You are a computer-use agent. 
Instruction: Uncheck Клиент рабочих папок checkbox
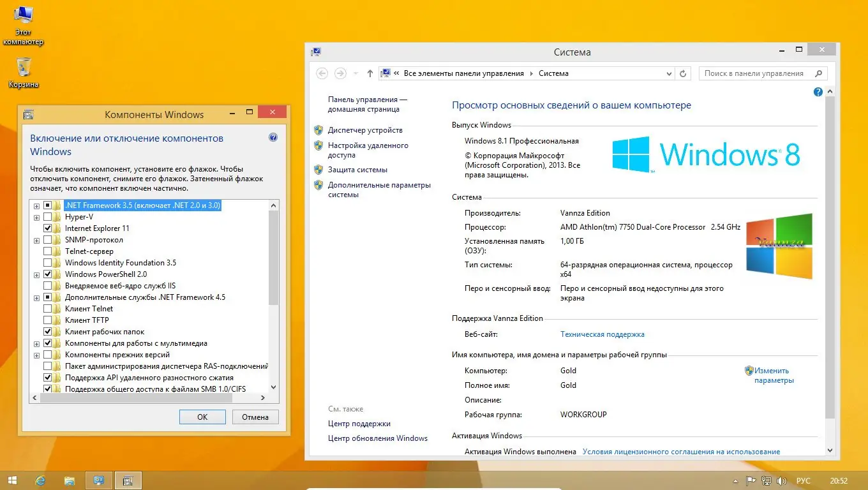47,332
